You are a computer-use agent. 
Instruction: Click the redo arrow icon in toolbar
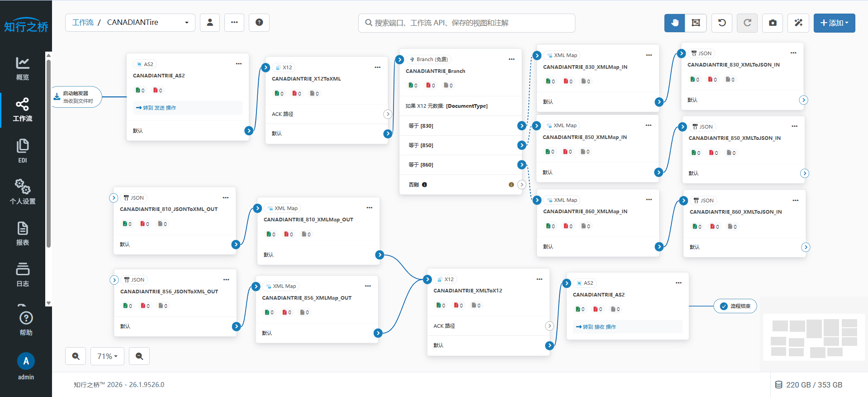pyautogui.click(x=747, y=23)
